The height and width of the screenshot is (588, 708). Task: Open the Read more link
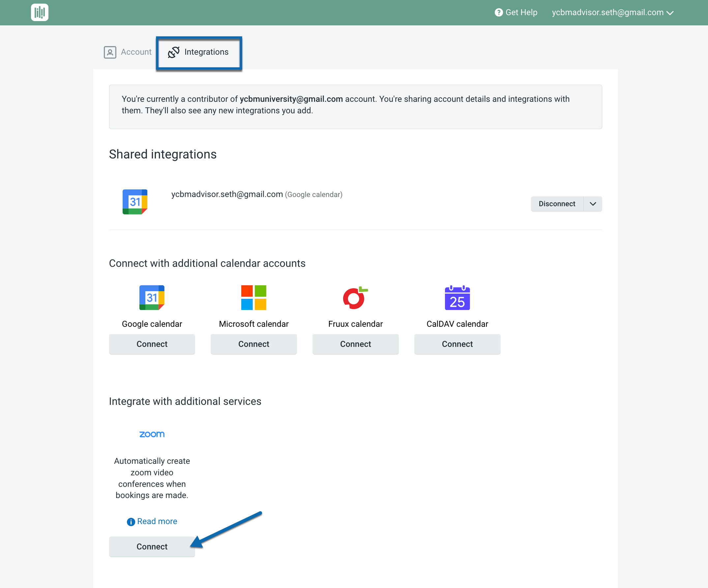point(157,521)
